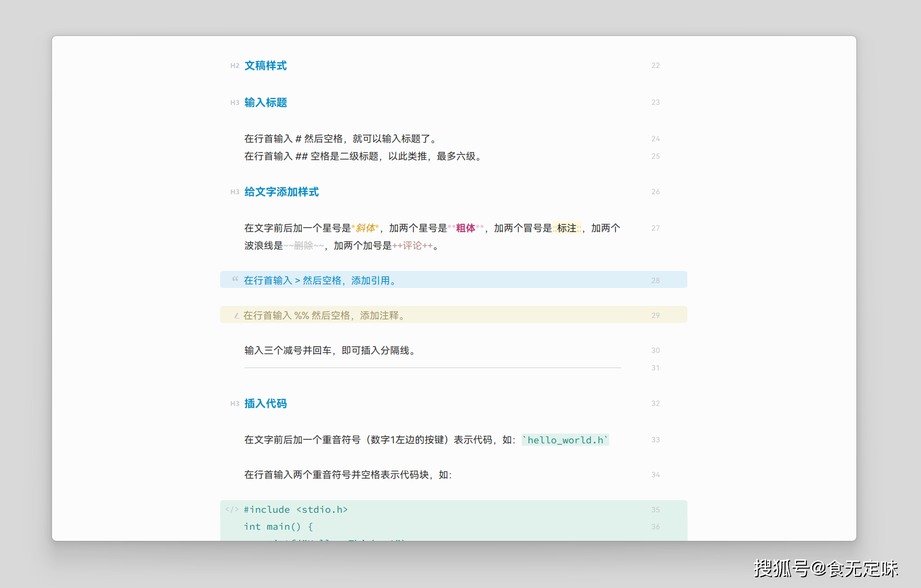Click the comment sample 评论
This screenshot has width=921, height=588.
pyautogui.click(x=412, y=246)
